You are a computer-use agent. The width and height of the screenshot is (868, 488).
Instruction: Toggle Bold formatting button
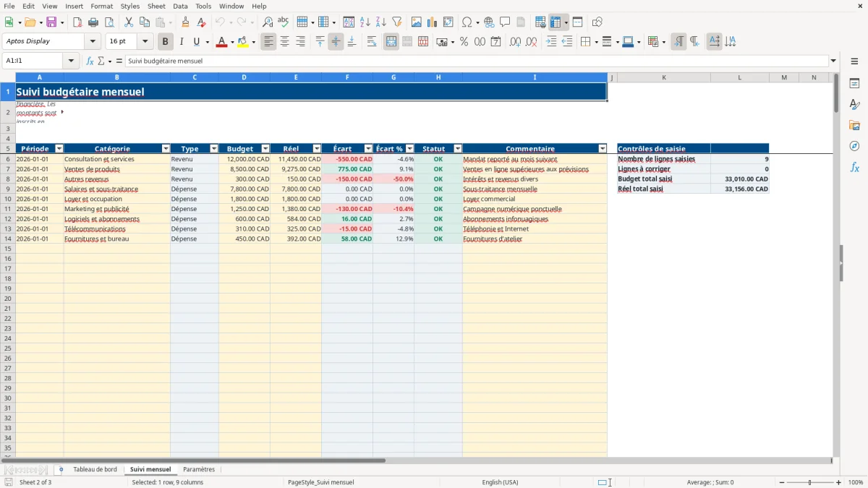point(165,42)
